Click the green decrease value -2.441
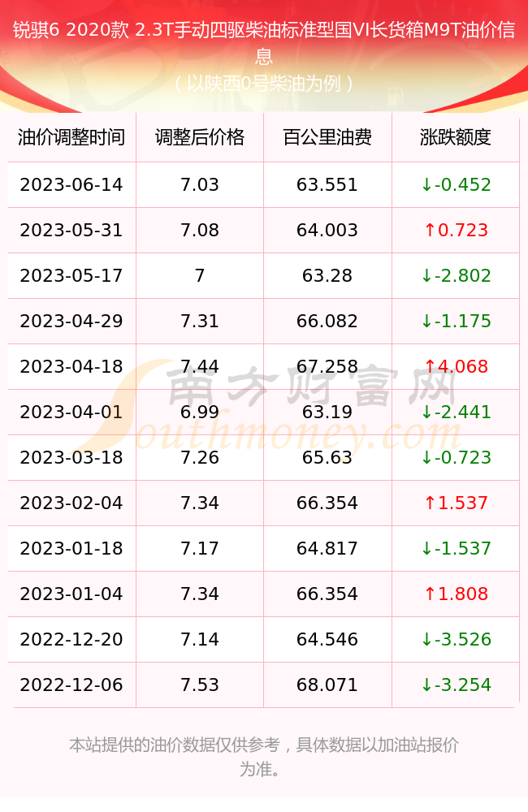Viewport: 528px width, 812px height. (456, 412)
